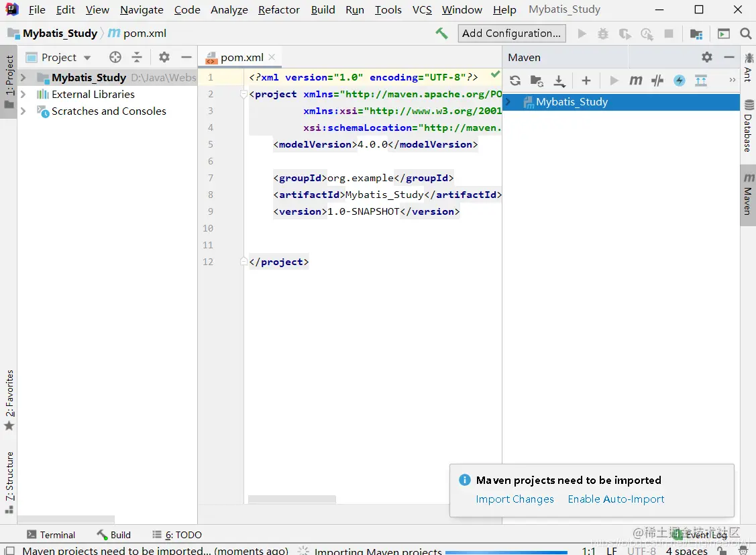Open Search Everywhere magnifier
This screenshot has height=555, width=756.
pos(745,34)
